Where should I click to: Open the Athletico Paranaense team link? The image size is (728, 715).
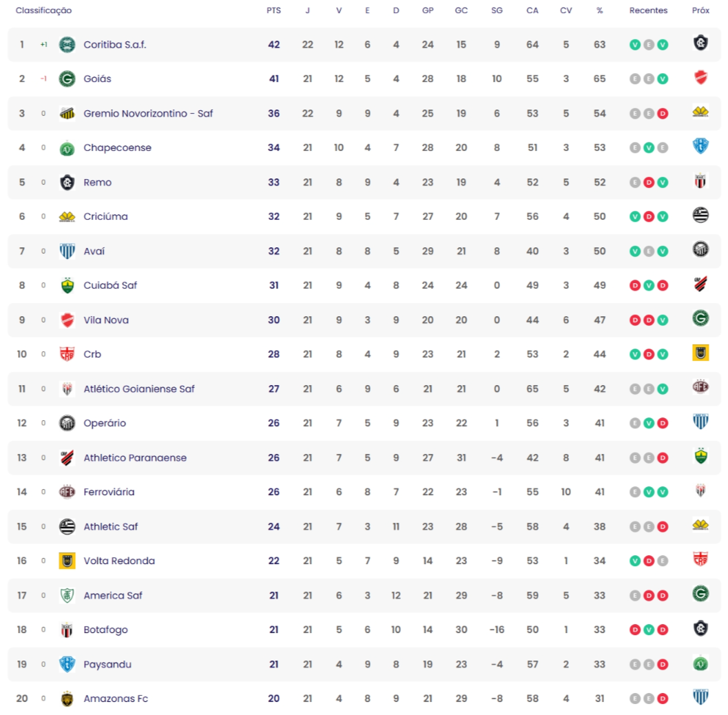tap(135, 458)
